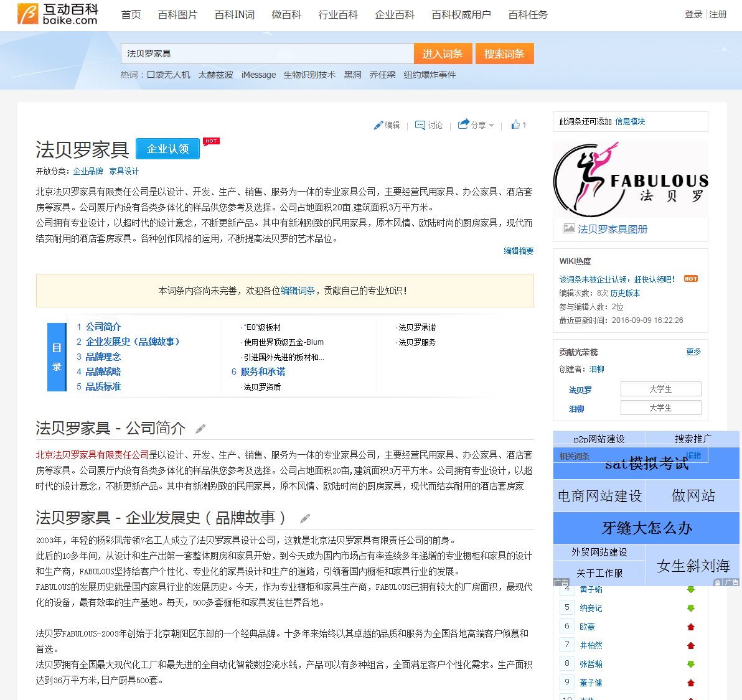Click the pencil icon beside 企业发展史 heading

(305, 518)
